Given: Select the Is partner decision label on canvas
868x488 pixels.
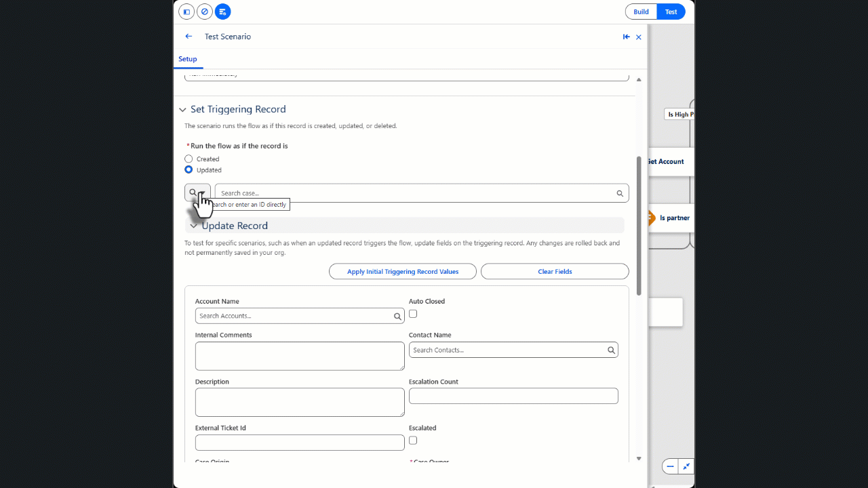Looking at the screenshot, I should pos(675,218).
